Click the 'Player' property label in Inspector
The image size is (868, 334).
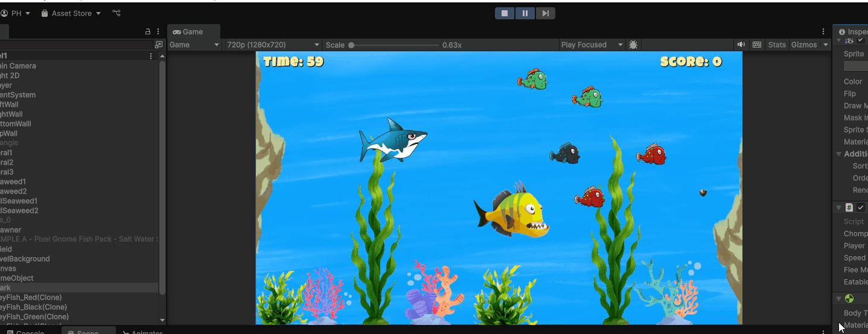[854, 245]
